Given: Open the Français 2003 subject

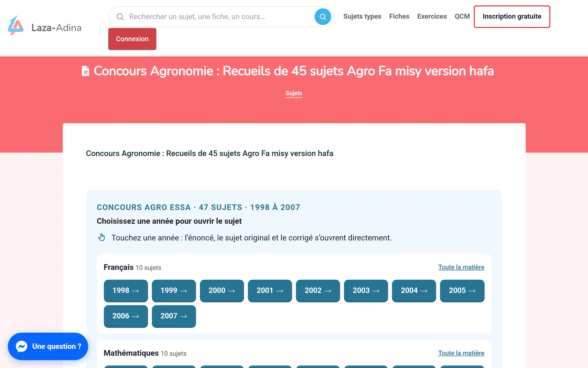Looking at the screenshot, I should click(366, 291).
